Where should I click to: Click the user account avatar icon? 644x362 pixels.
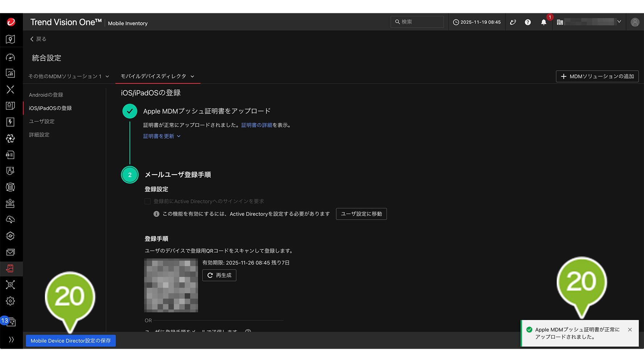[635, 22]
